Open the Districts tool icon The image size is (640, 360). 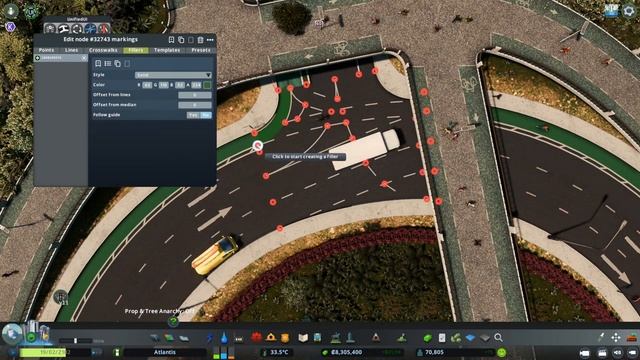coord(184,338)
